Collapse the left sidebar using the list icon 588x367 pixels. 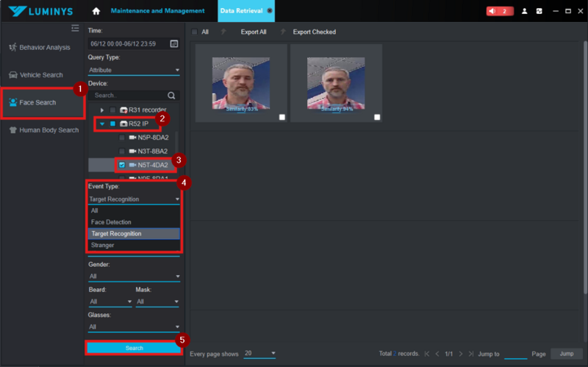tap(75, 28)
